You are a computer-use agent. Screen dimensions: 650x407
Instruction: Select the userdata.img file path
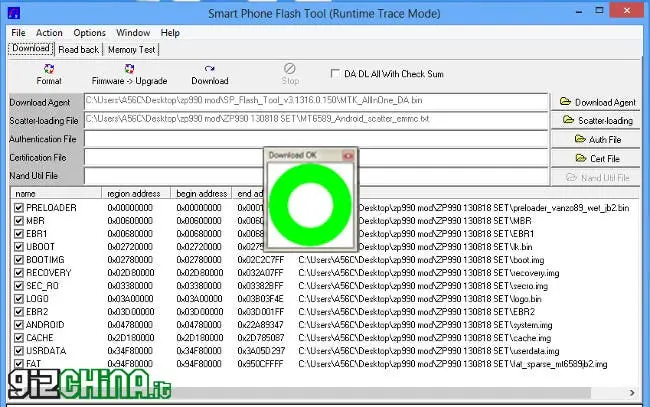pyautogui.click(x=429, y=351)
